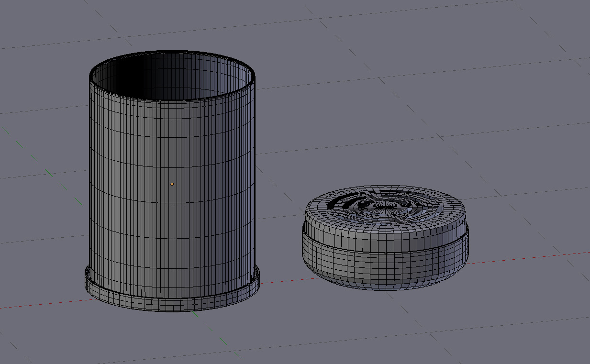590x364 pixels.
Task: Select the tall cylindrical container mesh
Action: tap(172, 182)
